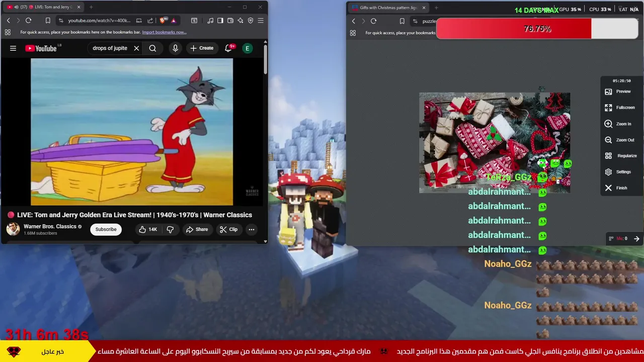The width and height of the screenshot is (644, 362).
Task: Dislike the Tom and Jerry video
Action: point(170,229)
